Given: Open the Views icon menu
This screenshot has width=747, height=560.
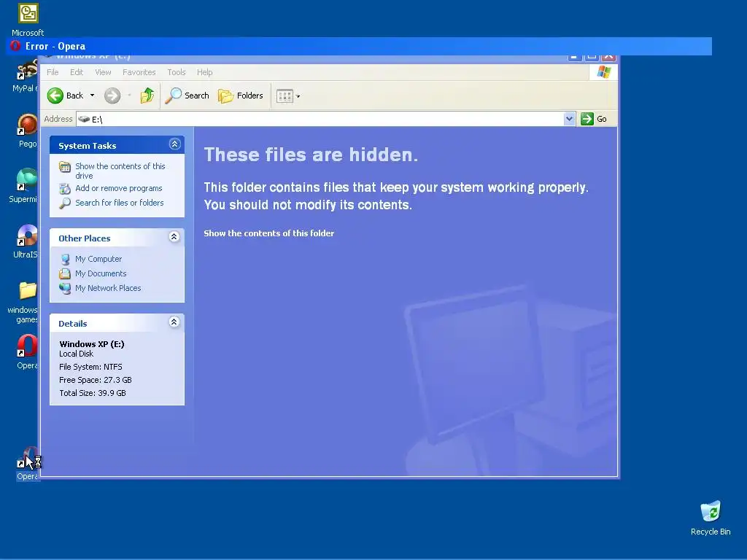Looking at the screenshot, I should click(x=285, y=96).
